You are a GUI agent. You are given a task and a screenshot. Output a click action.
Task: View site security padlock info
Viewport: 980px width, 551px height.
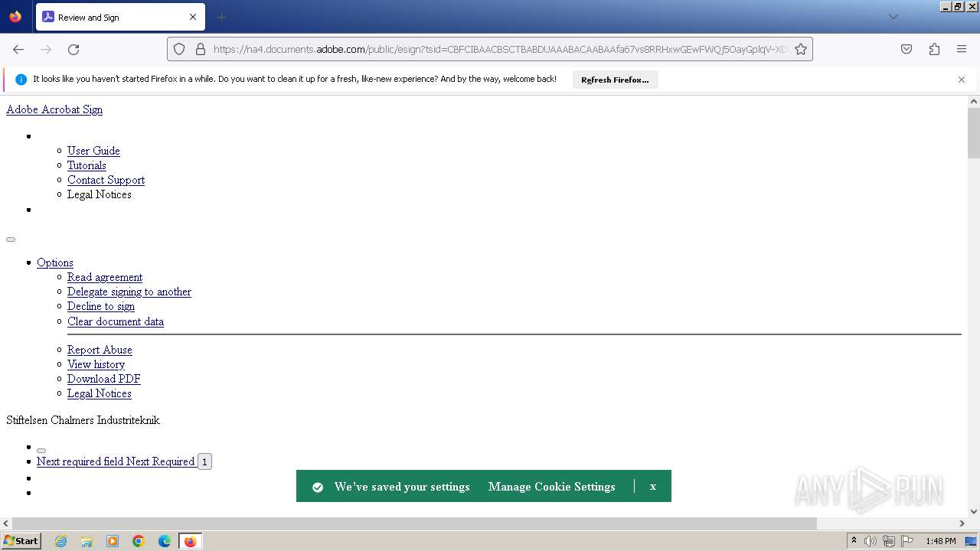201,49
